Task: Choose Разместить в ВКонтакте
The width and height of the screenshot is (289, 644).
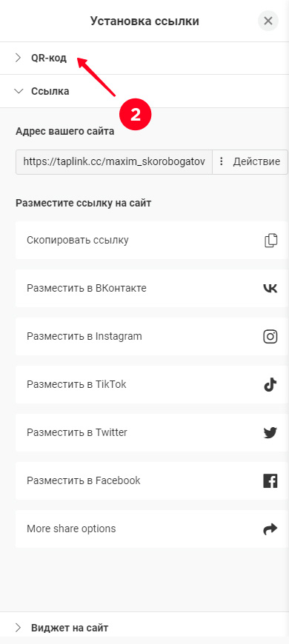Action: coord(151,289)
